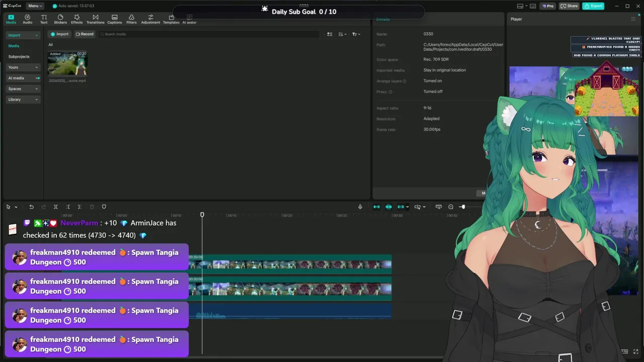
Task: Click the timeline playhead marker
Action: tap(202, 215)
